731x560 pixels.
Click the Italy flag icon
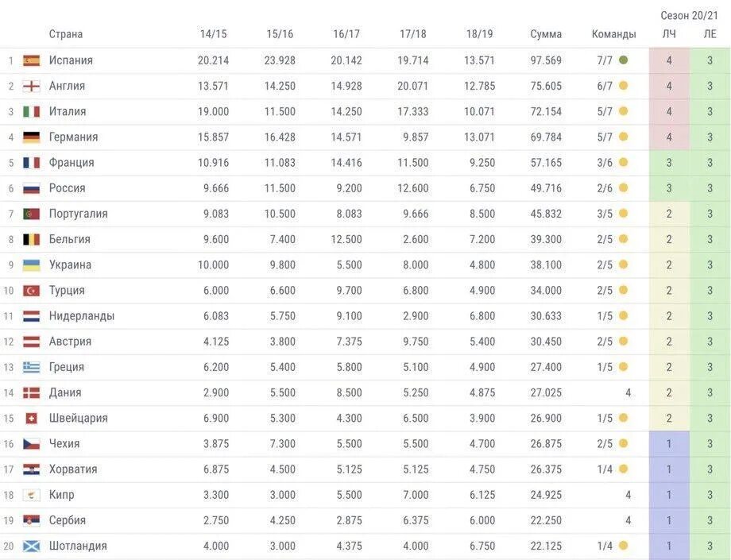(32, 112)
